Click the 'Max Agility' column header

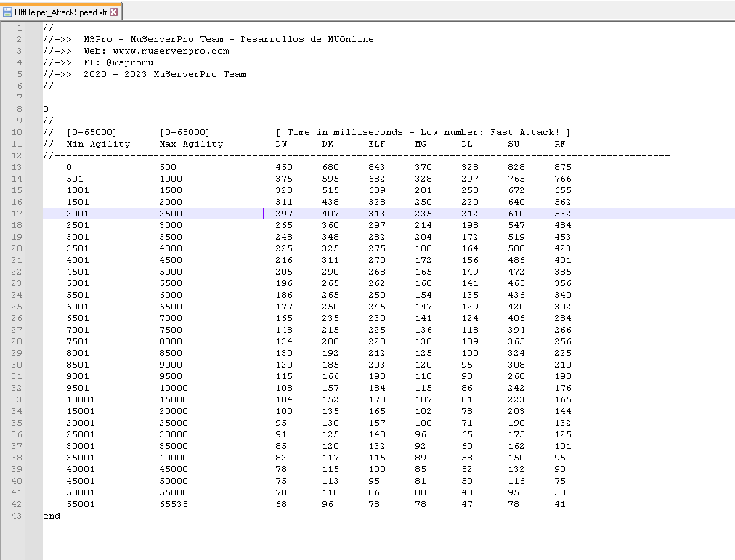(191, 144)
